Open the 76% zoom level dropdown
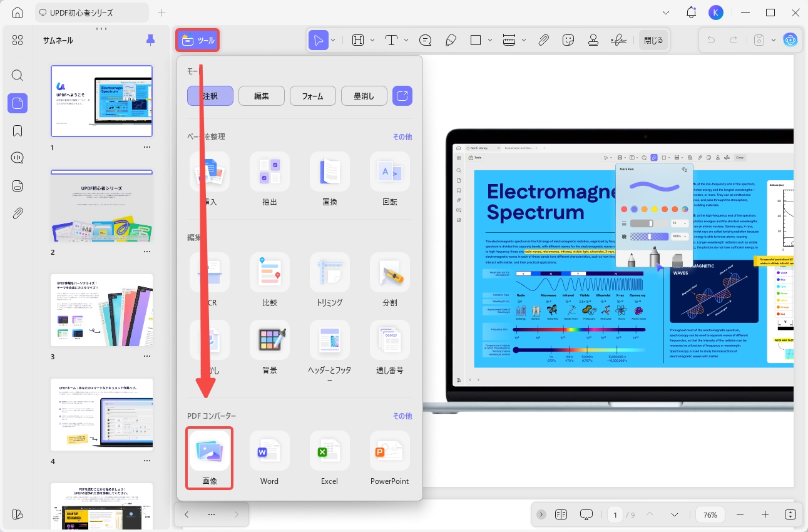 pyautogui.click(x=710, y=514)
